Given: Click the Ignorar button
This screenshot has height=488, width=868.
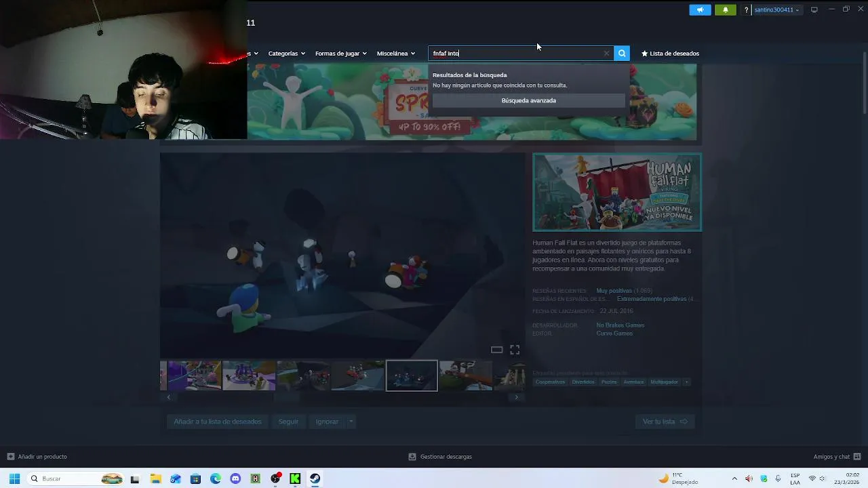Looking at the screenshot, I should pyautogui.click(x=327, y=422).
